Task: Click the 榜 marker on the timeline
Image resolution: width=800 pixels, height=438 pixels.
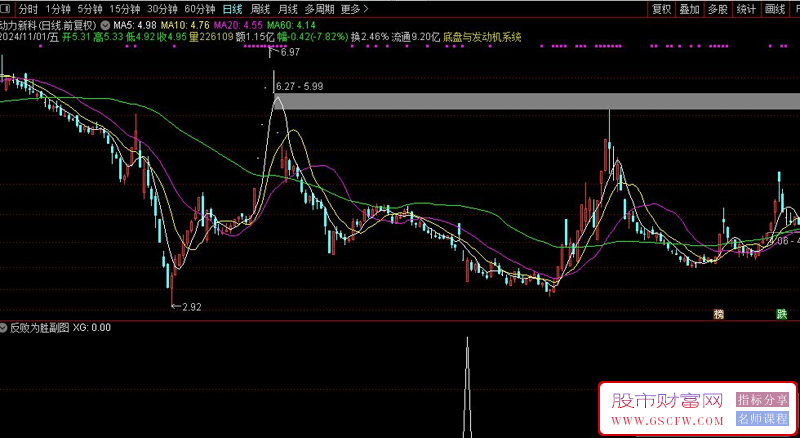Action: click(x=718, y=314)
